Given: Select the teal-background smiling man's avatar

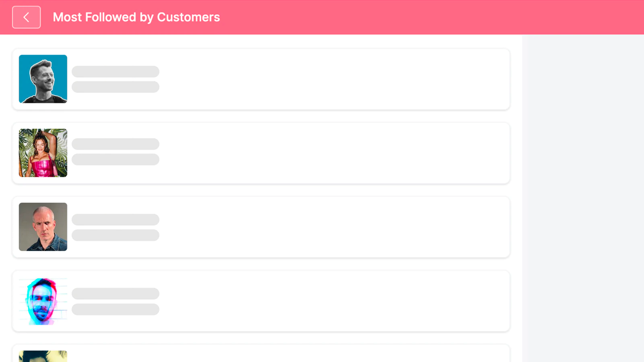Looking at the screenshot, I should coord(43,78).
